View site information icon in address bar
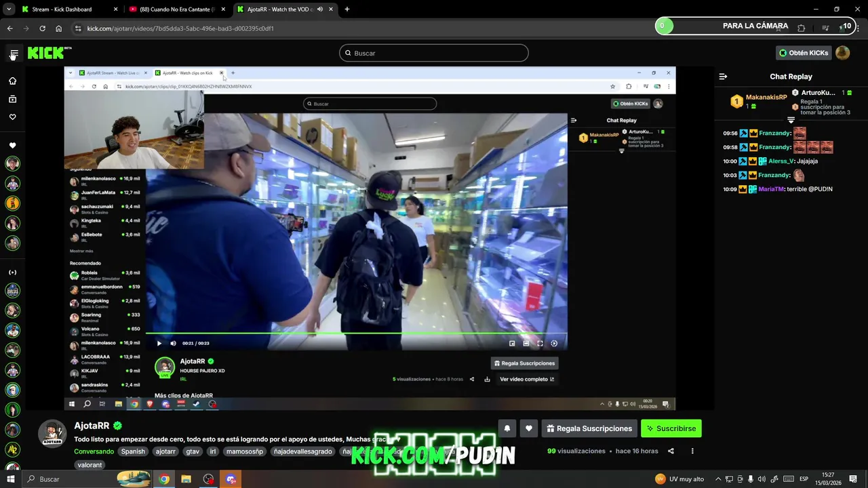Screen dimensions: 868x488 click(78, 28)
